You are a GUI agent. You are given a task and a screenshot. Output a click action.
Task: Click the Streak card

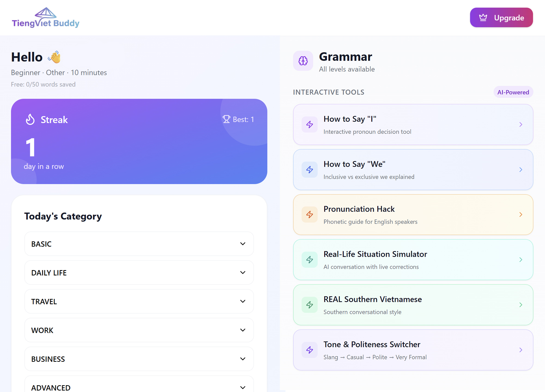(x=139, y=141)
